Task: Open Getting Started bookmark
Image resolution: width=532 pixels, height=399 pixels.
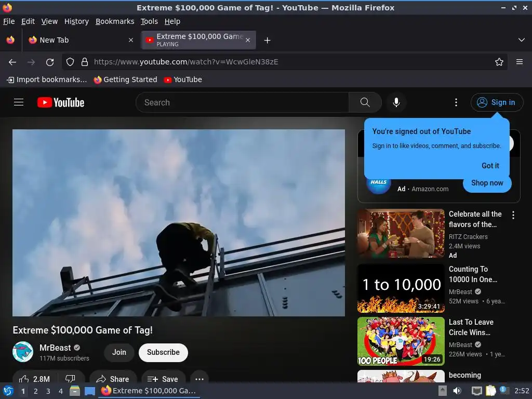Action: click(x=126, y=79)
